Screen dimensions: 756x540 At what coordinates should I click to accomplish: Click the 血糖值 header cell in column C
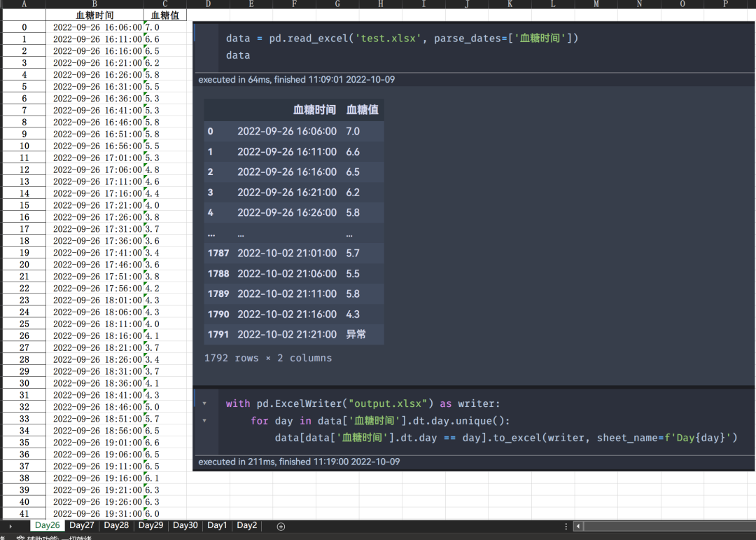pos(165,15)
